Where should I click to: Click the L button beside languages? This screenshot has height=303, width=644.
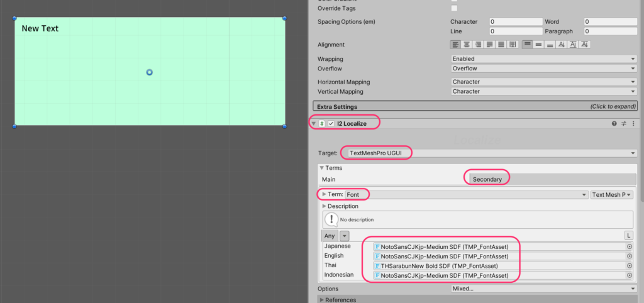click(x=628, y=235)
